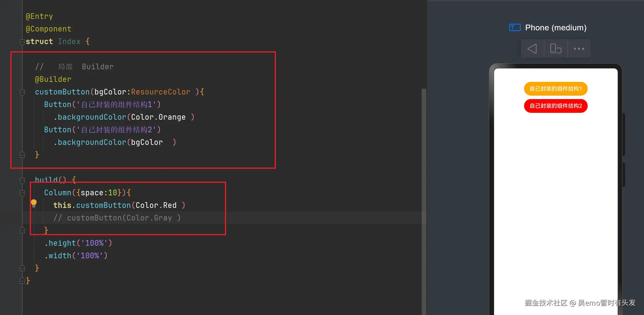The image size is (644, 315).
Task: Click the phone device icon beside Phone (medium)
Action: 515,27
